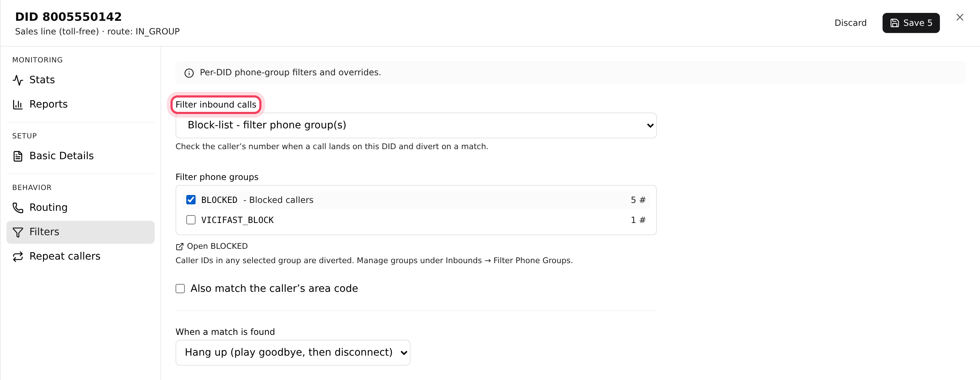Click the Repeat callers loop icon

[x=18, y=257]
